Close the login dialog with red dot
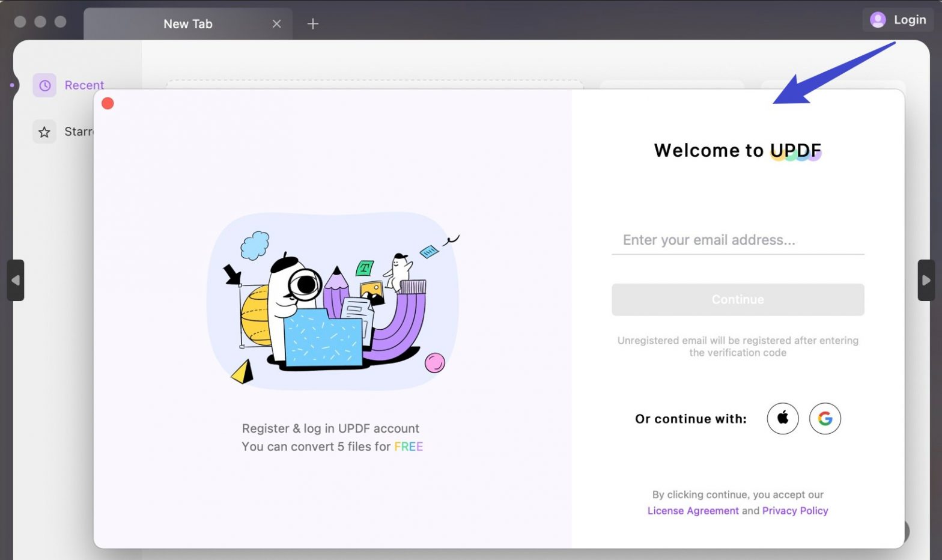Screen dimensions: 942x560 pos(108,103)
